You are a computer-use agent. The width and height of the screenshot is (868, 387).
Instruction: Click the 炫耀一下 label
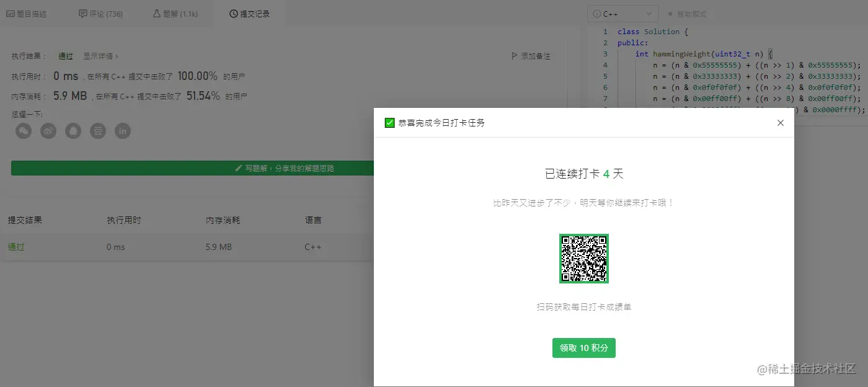click(x=28, y=114)
